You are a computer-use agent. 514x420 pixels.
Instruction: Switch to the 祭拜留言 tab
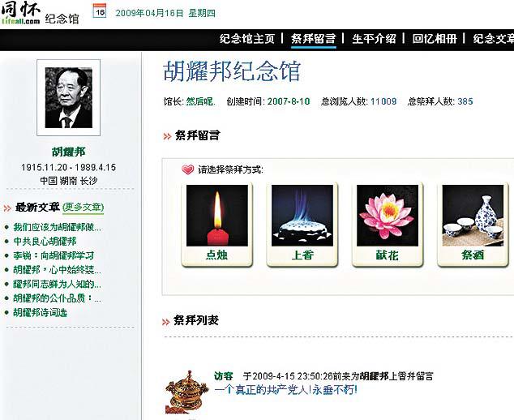pos(314,39)
